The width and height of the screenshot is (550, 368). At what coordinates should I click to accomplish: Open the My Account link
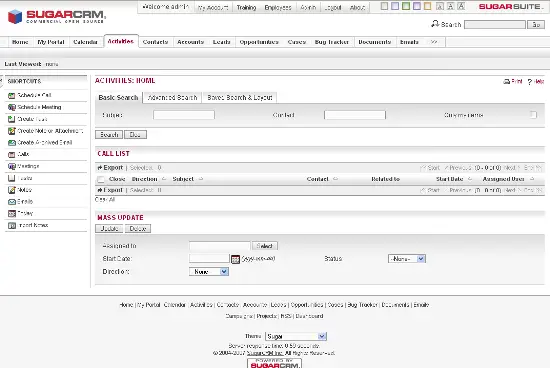click(x=213, y=7)
